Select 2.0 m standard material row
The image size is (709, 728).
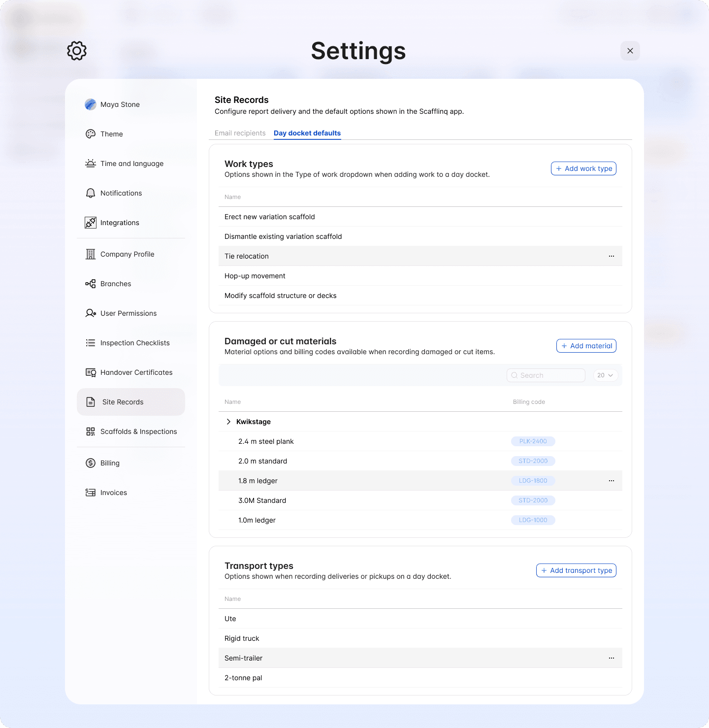coord(420,461)
